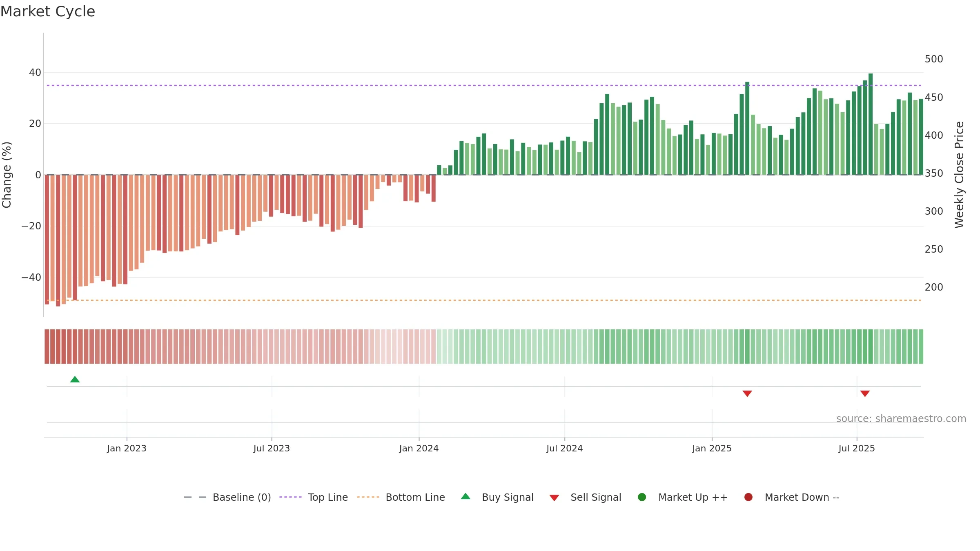Click the 350 tick on the price axis

pos(934,173)
